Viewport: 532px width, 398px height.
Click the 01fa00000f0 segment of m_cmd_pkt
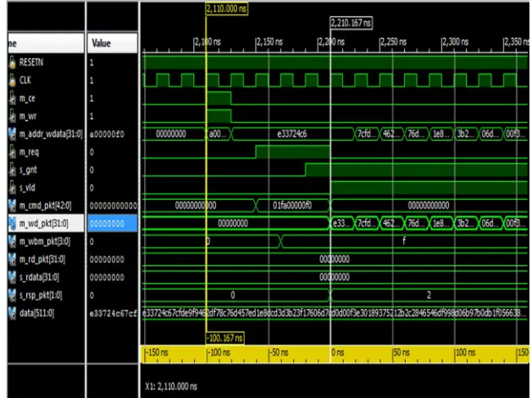click(292, 206)
